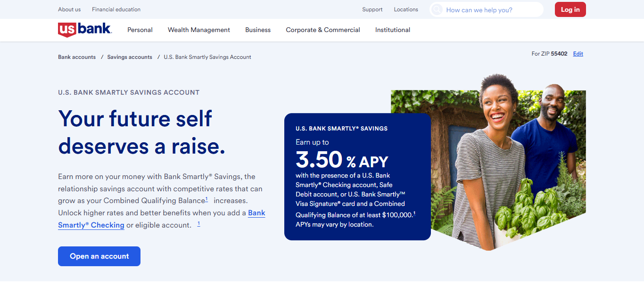Go to Savings accounts breadcrumb
The image size is (644, 302).
pyautogui.click(x=130, y=57)
